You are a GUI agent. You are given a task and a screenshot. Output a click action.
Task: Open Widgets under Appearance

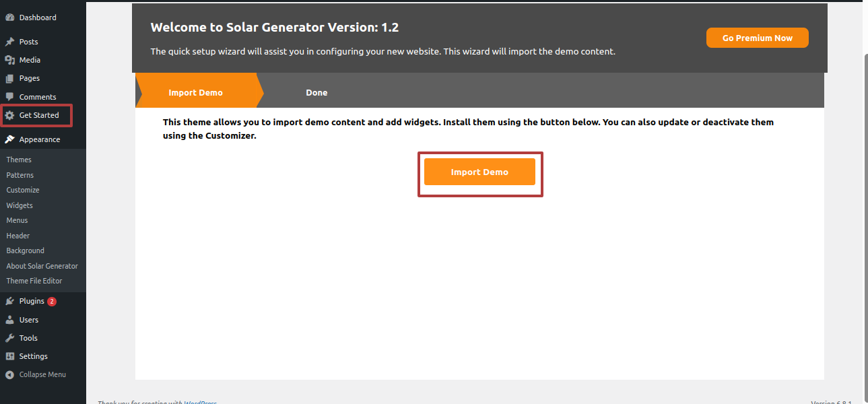coord(20,205)
